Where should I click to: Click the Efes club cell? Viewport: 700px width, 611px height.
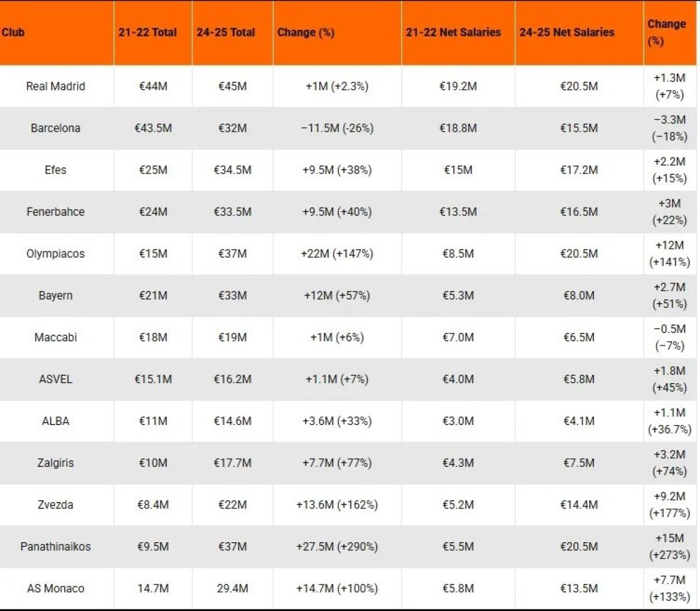[55, 170]
